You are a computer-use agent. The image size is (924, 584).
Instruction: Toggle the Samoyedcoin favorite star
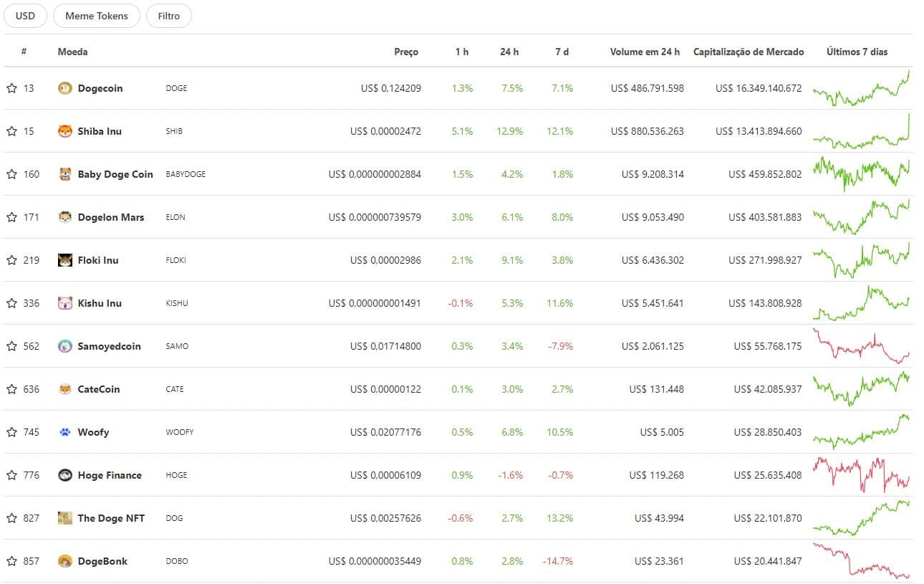click(11, 346)
